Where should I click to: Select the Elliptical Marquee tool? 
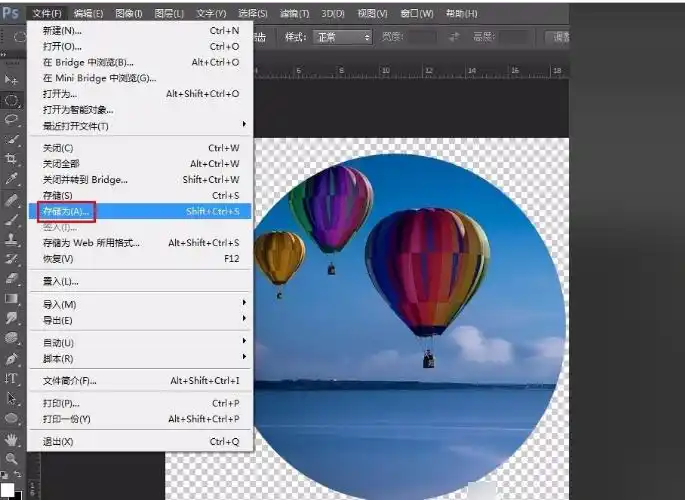12,100
